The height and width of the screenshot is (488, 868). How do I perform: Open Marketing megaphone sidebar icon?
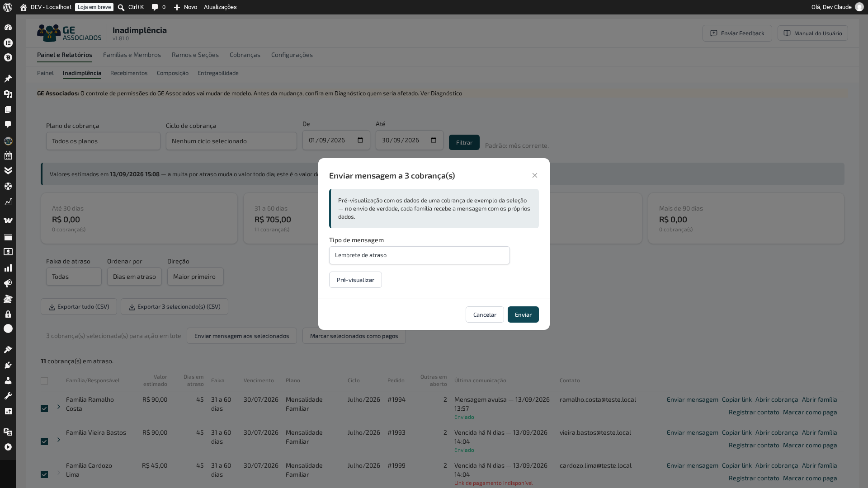tap(8, 284)
